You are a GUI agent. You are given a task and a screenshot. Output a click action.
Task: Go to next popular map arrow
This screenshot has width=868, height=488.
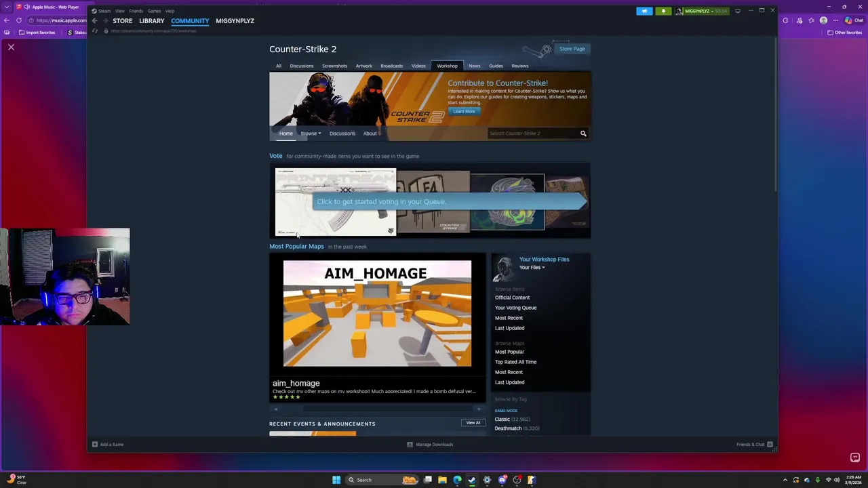479,409
